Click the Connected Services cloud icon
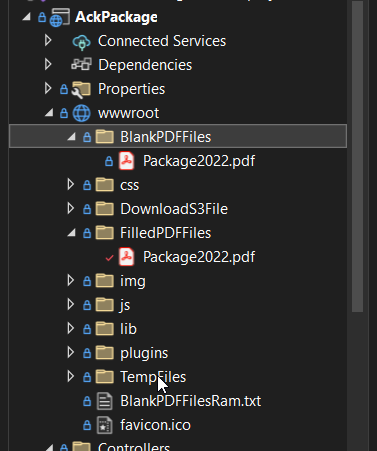This screenshot has width=377, height=451. pos(81,42)
